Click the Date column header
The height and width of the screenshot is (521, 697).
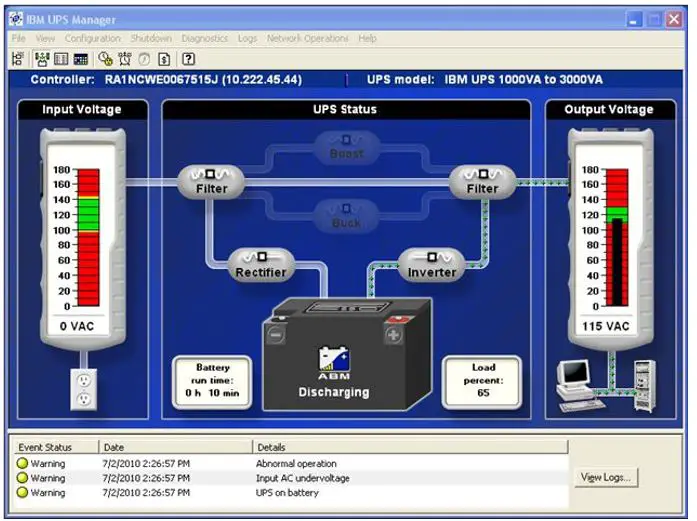176,447
